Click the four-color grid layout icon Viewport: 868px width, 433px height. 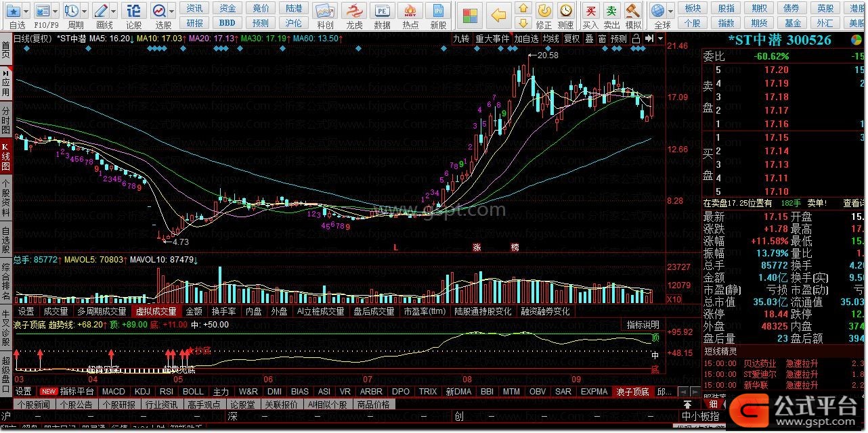point(470,15)
